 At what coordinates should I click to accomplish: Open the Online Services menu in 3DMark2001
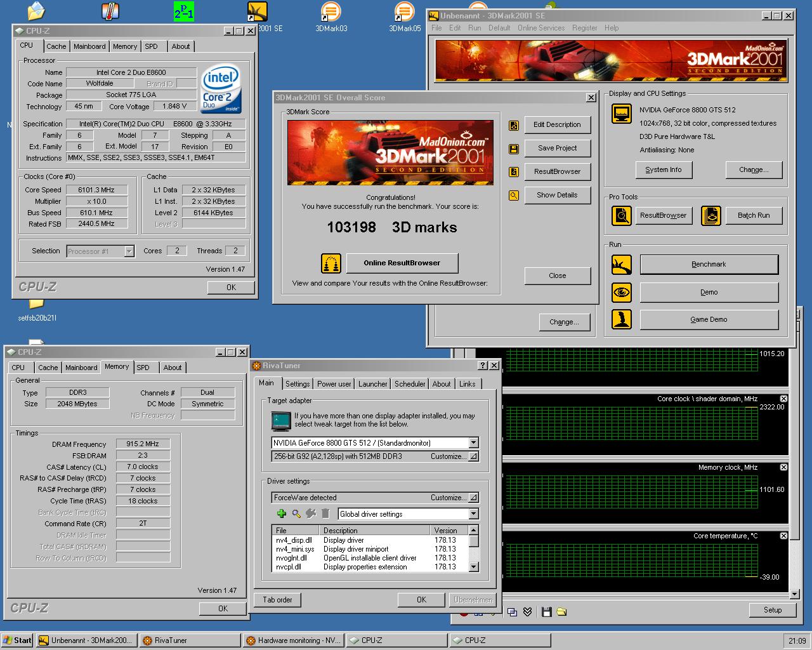pos(541,28)
